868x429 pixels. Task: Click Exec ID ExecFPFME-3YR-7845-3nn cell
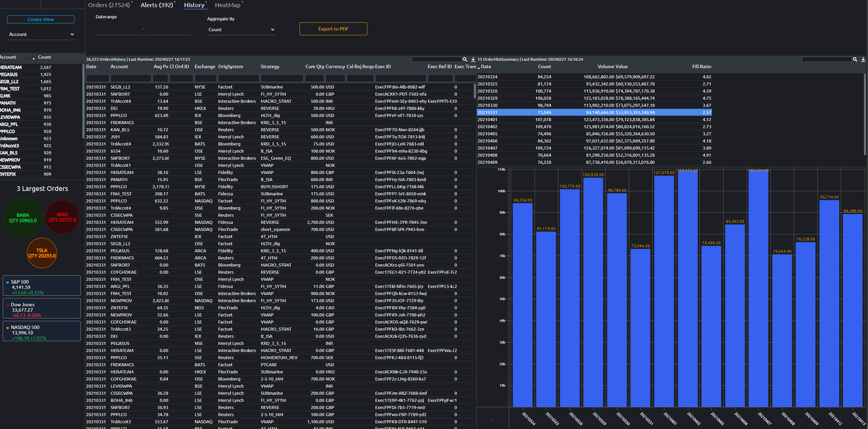(401, 222)
